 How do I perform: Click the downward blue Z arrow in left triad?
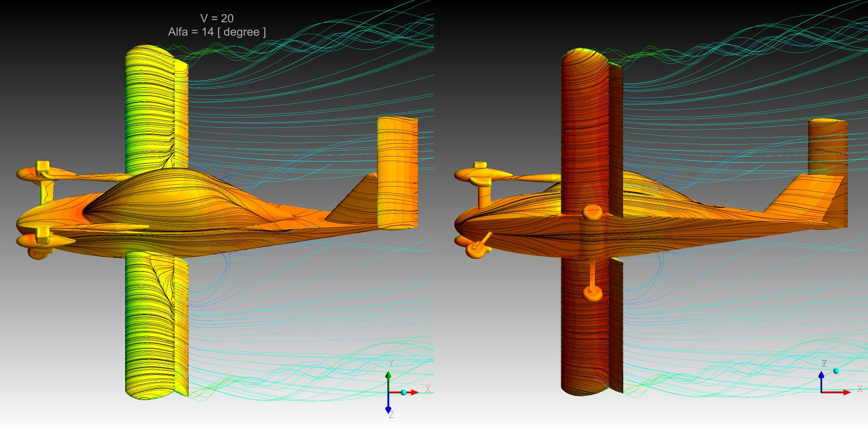(388, 407)
